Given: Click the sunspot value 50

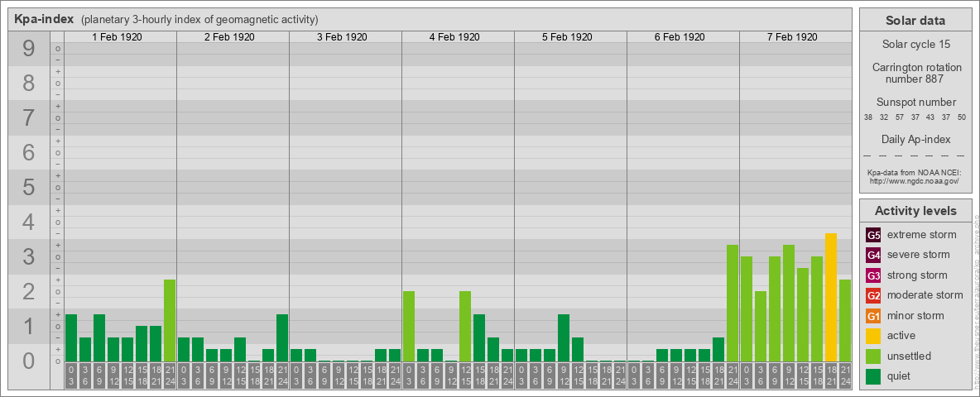Looking at the screenshot, I should pos(961,117).
